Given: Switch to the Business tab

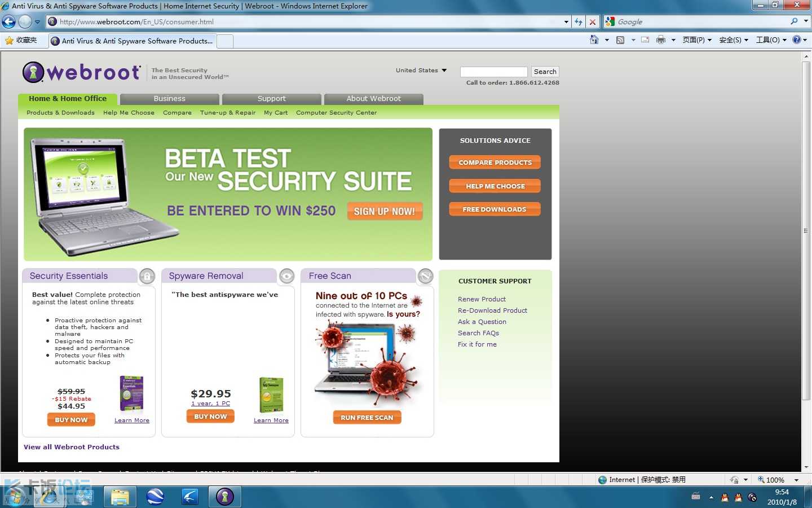Looking at the screenshot, I should pyautogui.click(x=169, y=99).
